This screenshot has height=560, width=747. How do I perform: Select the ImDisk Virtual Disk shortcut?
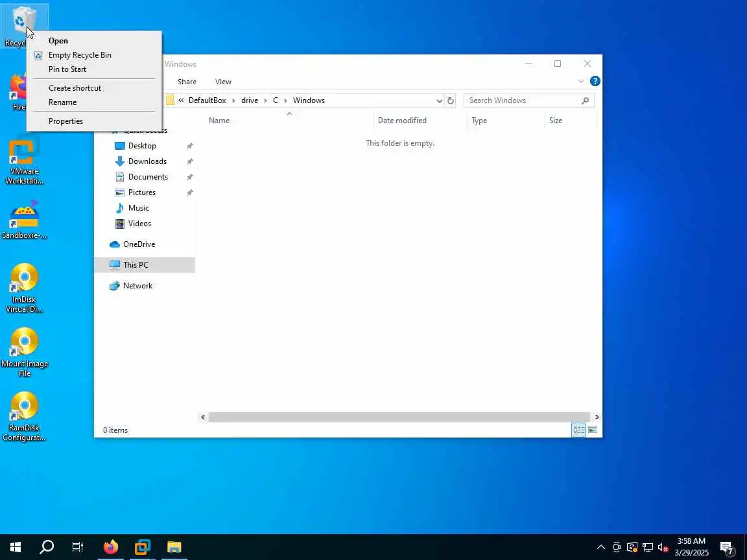pos(24,288)
